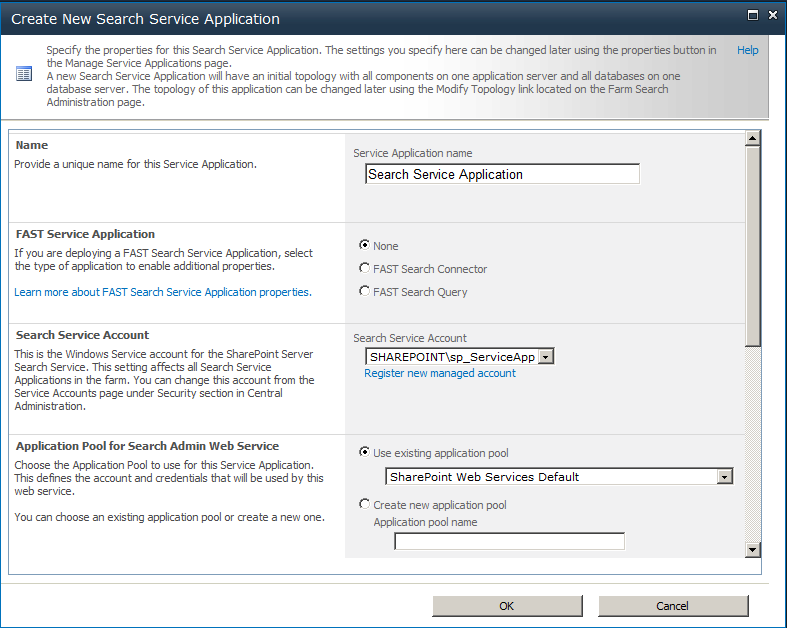Screen dimensions: 787x628
Task: Select the FAST Search Query option
Action: (364, 291)
